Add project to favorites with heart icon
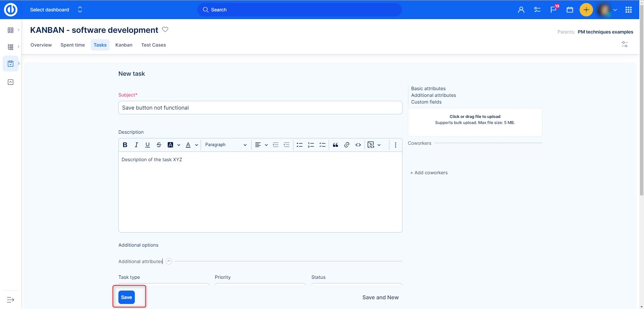644x309 pixels. 165,29
